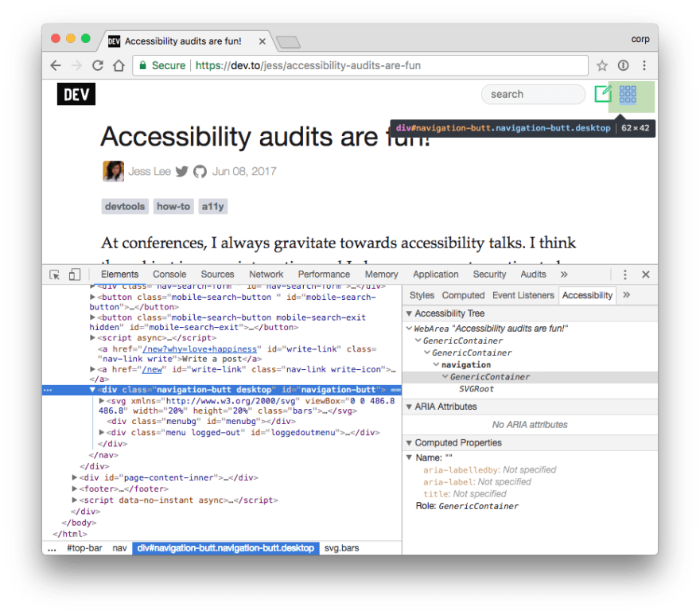The width and height of the screenshot is (700, 615).
Task: Click Jess Lee's Twitter bird icon
Action: [181, 172]
